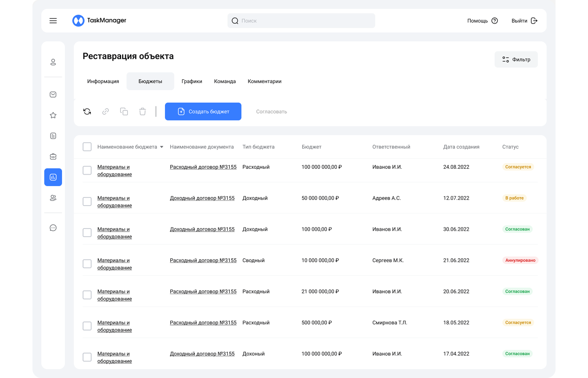Screen dimensions: 588x378
Task: Click the TaskManager logo
Action: pos(99,20)
